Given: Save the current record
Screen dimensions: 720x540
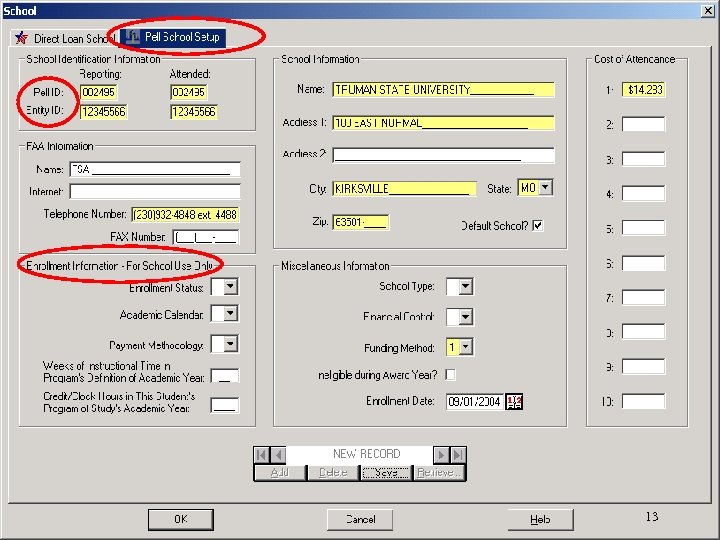Looking at the screenshot, I should 386,472.
